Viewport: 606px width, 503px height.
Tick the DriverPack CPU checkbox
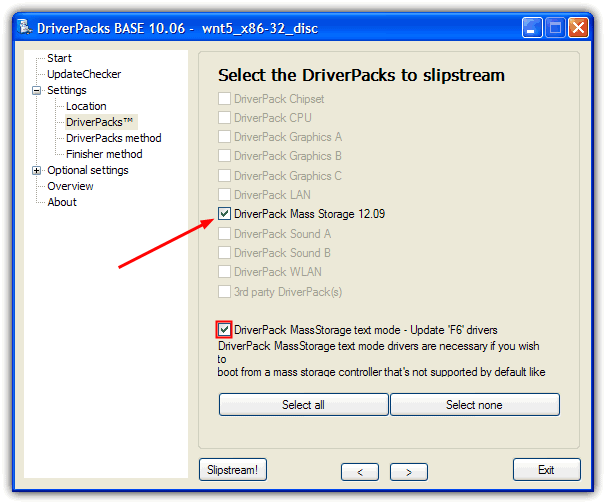[224, 118]
